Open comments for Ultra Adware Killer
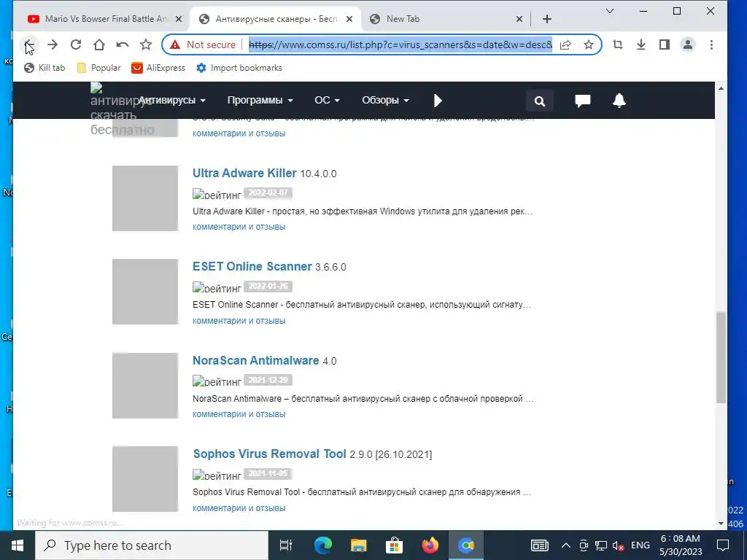 pyautogui.click(x=239, y=227)
